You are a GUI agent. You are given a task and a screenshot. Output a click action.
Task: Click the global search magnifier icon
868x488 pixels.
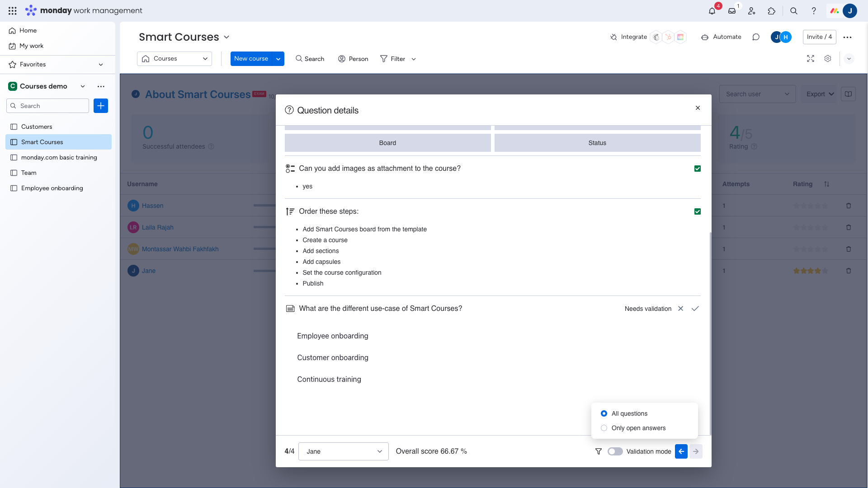[794, 11]
